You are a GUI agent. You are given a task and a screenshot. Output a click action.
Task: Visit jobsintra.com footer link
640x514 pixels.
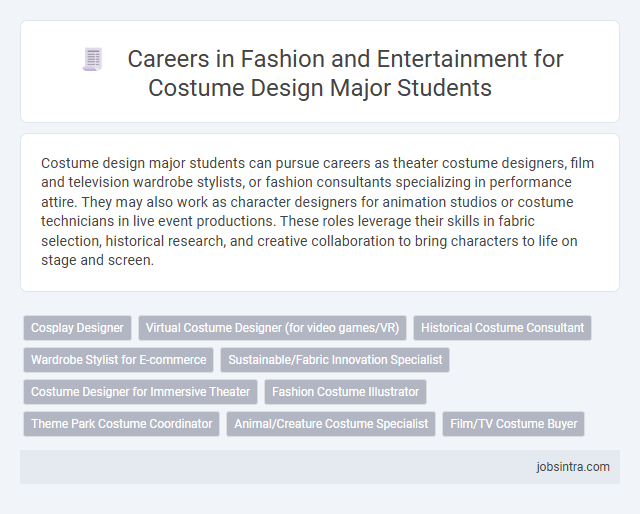click(573, 467)
